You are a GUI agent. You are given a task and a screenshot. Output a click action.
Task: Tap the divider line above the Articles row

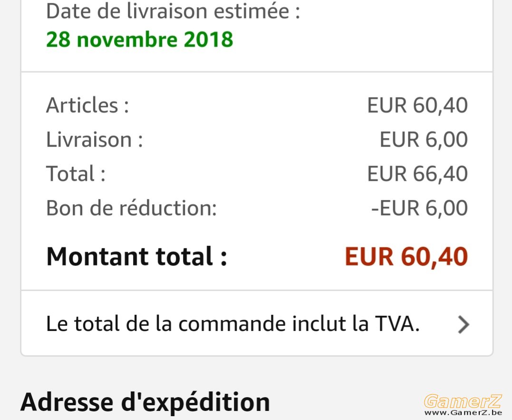pyautogui.click(x=257, y=72)
